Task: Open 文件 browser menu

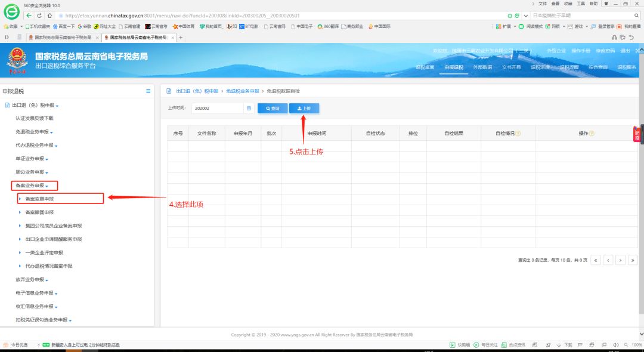Action: pyautogui.click(x=543, y=4)
